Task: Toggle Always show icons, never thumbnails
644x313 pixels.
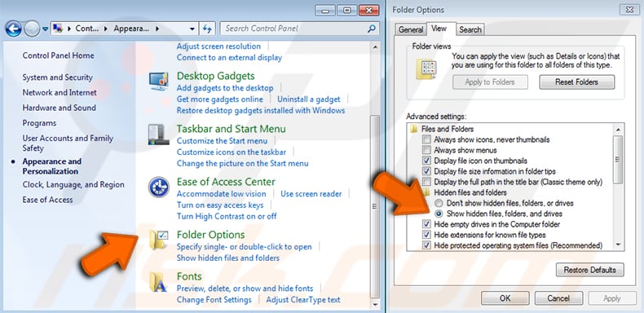Action: [426, 139]
